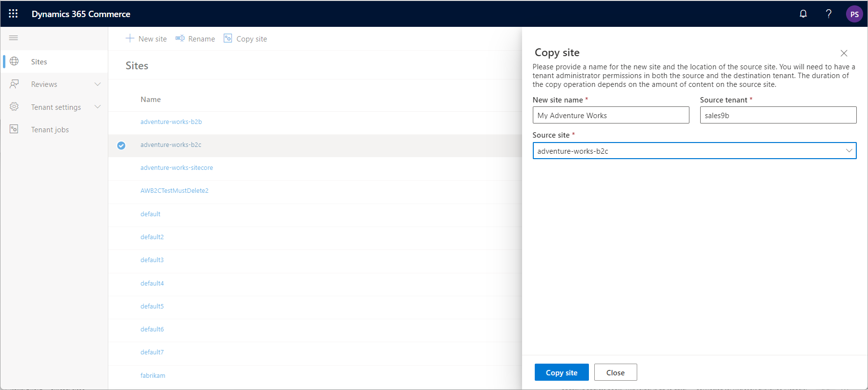Viewport: 868px width, 390px height.
Task: Open the default4 site link
Action: (x=152, y=283)
